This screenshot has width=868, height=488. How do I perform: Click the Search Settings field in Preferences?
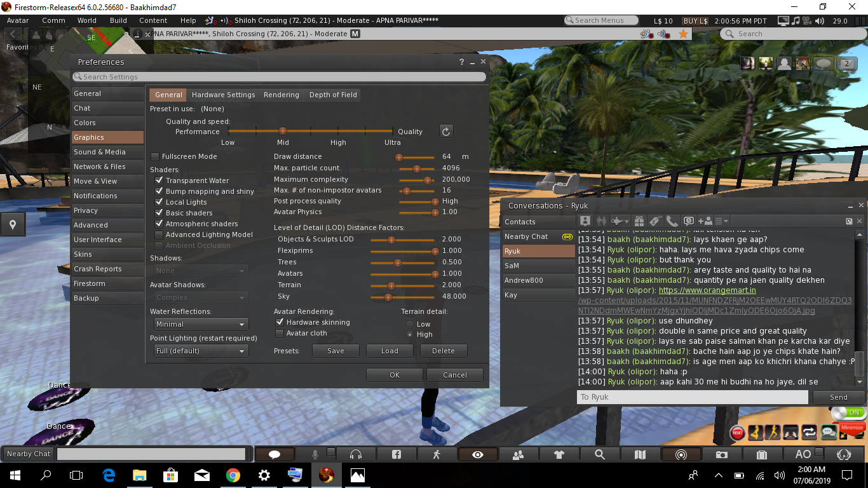tap(280, 77)
